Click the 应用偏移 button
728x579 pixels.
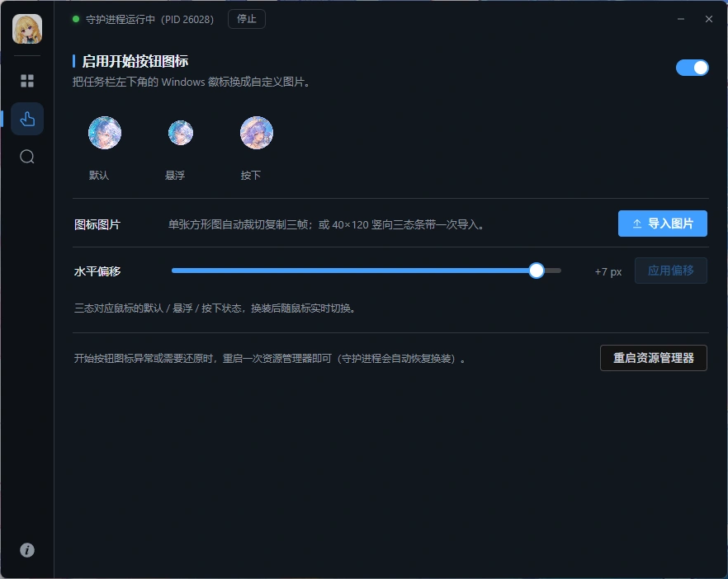point(671,271)
